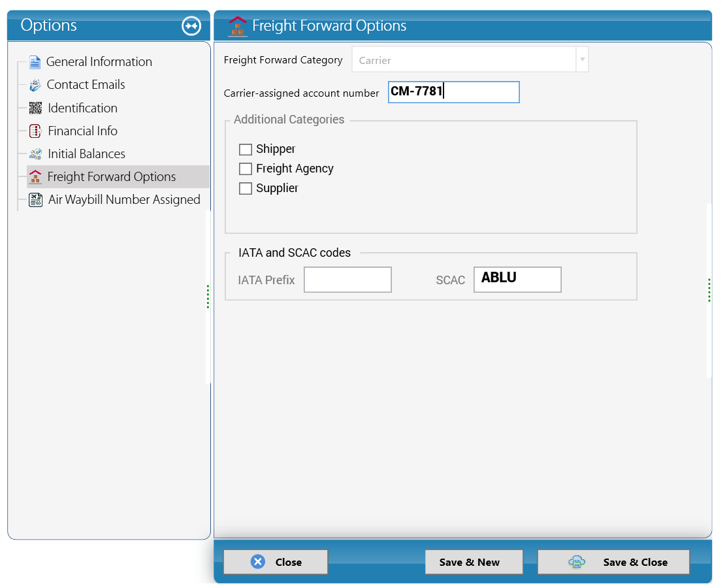Click the "IATA Prefix" label
The height and width of the screenshot is (588, 725).
(266, 280)
